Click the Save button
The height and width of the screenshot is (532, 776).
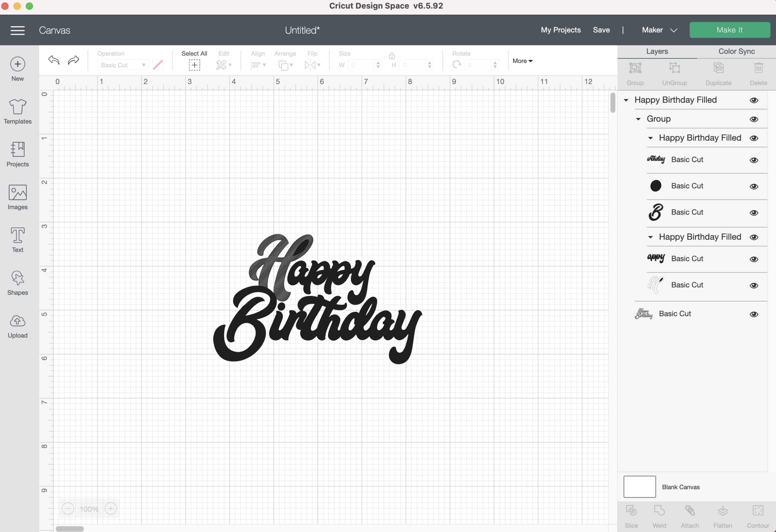pos(601,30)
